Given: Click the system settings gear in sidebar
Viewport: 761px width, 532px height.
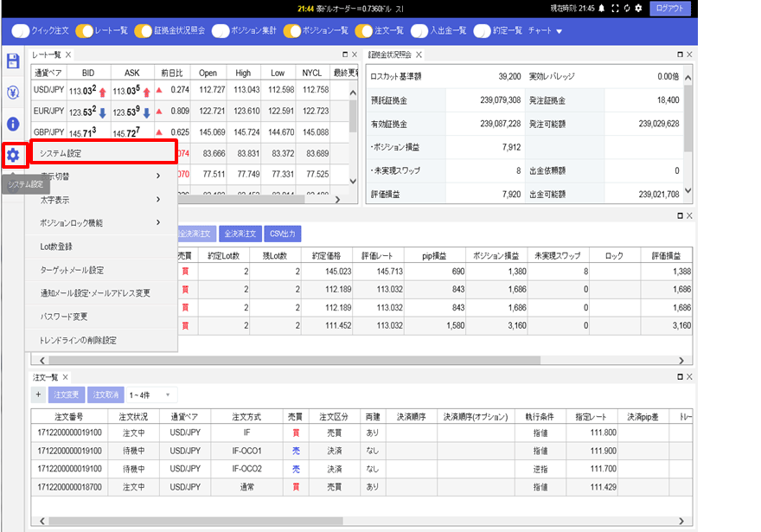Looking at the screenshot, I should point(13,156).
